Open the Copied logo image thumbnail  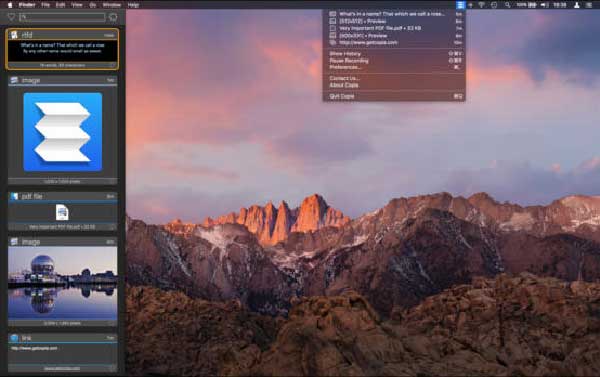coord(63,132)
